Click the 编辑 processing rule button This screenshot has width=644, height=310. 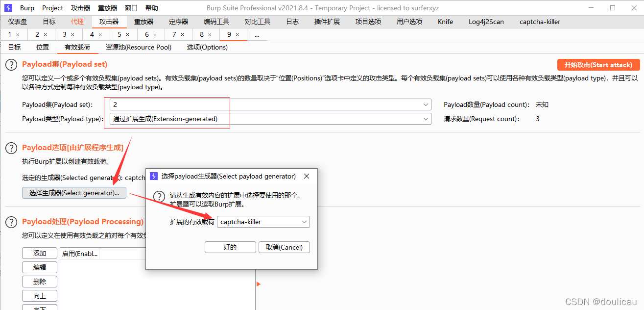tap(40, 267)
